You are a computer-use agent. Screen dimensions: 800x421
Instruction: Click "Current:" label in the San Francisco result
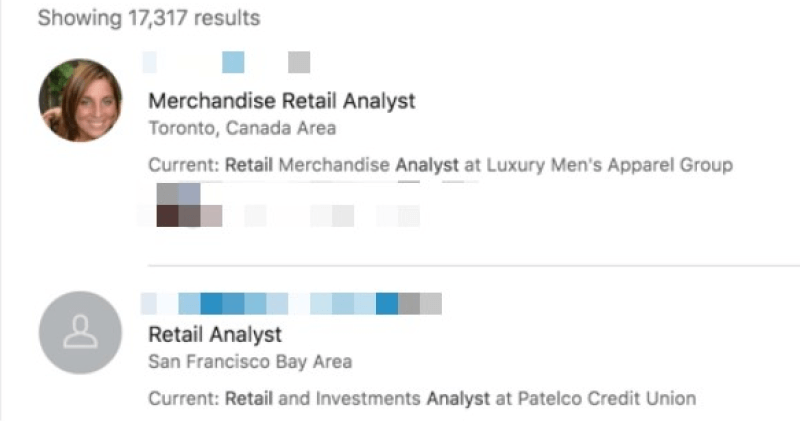click(184, 398)
